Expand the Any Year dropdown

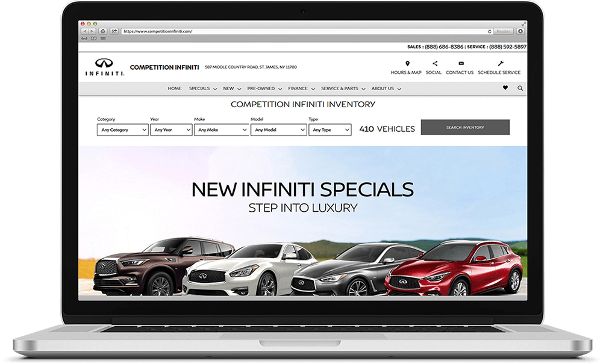click(x=171, y=130)
